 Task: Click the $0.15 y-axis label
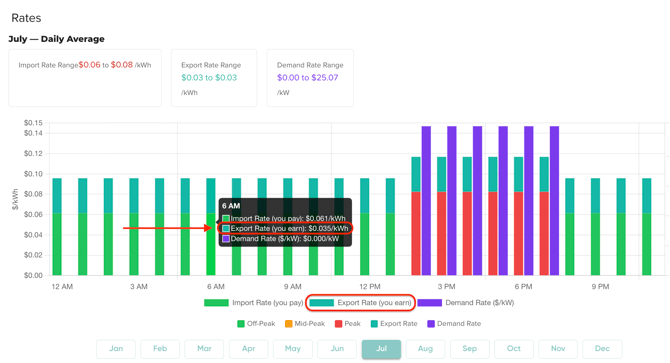pyautogui.click(x=33, y=123)
